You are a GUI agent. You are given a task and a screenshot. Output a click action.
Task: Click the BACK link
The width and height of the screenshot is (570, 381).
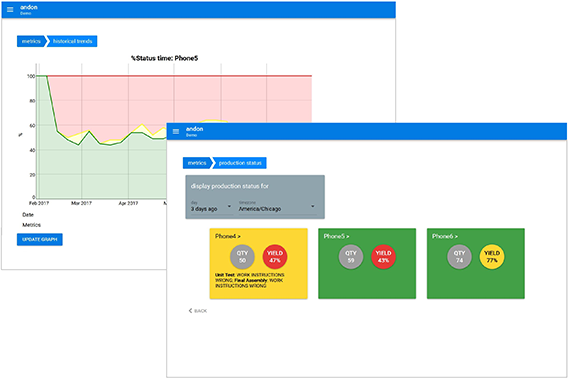pyautogui.click(x=198, y=311)
